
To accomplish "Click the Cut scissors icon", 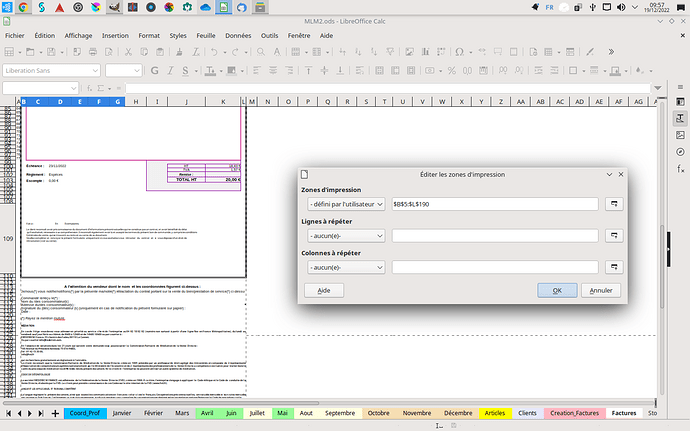I will click(128, 52).
